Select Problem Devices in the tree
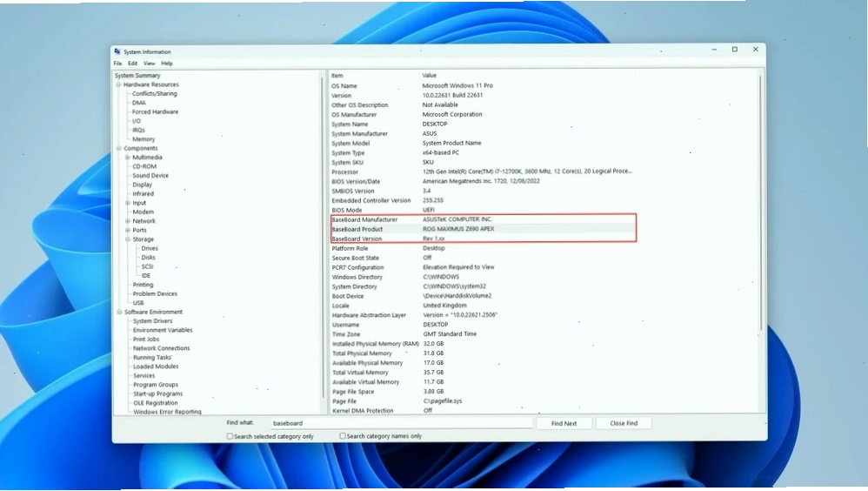 (155, 294)
